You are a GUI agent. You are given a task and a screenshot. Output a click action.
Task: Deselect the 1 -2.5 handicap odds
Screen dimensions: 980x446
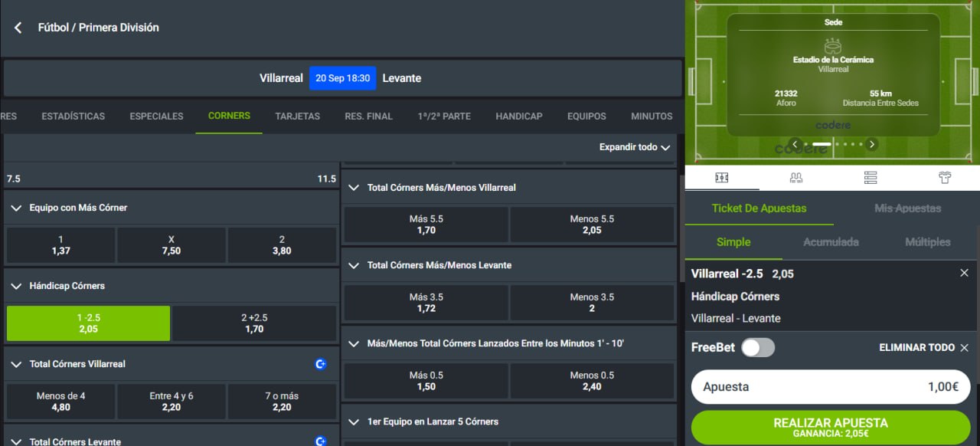click(x=88, y=323)
